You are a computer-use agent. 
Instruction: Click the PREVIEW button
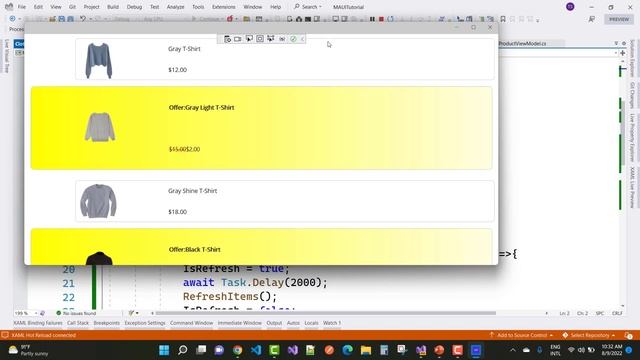click(619, 19)
